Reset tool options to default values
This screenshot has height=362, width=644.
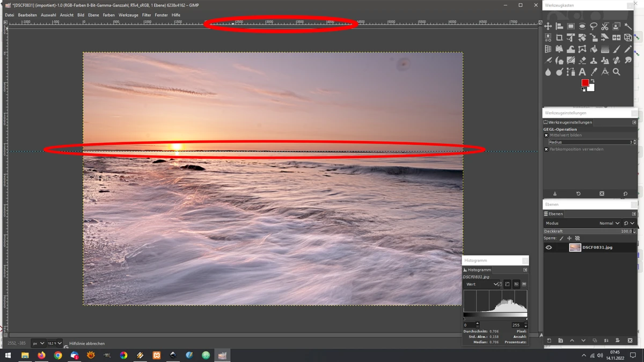625,194
